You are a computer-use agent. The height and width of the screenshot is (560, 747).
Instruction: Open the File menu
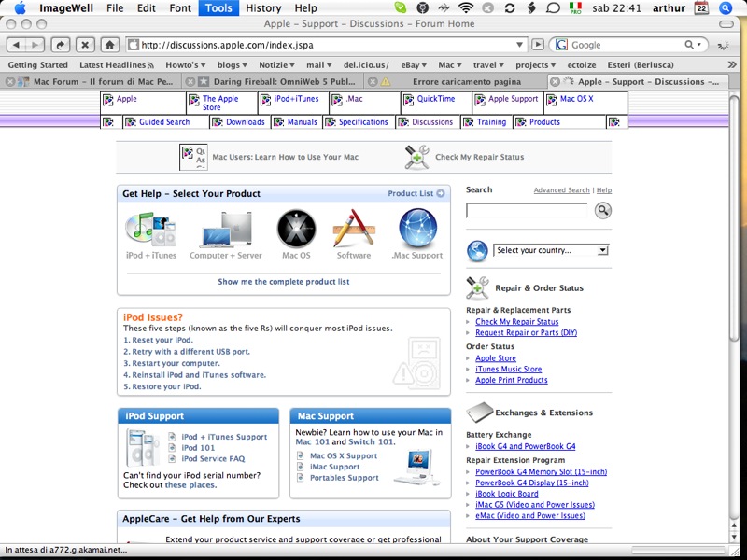tap(115, 8)
